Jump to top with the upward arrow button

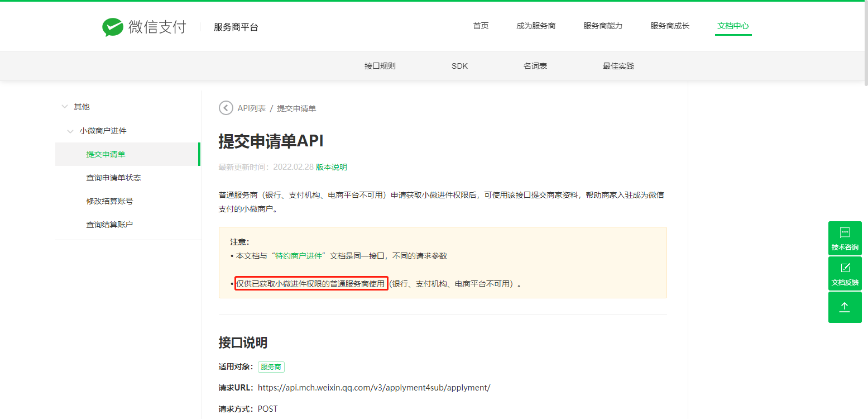[845, 307]
